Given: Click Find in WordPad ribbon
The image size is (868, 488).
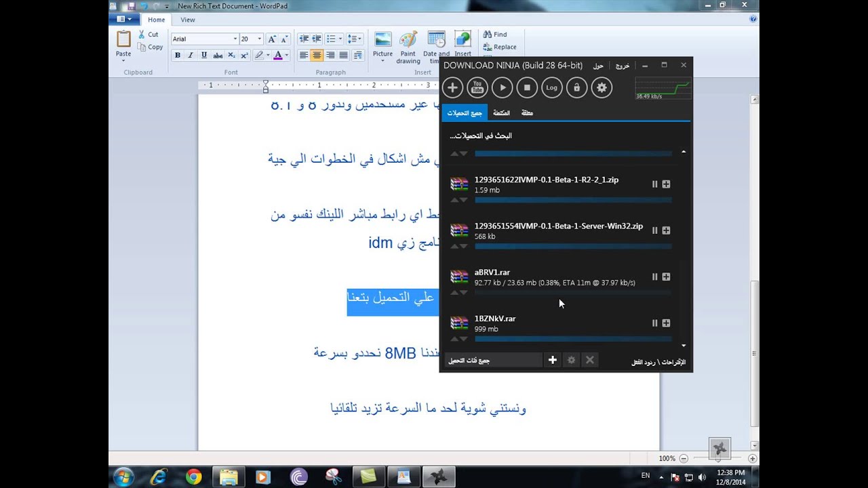Looking at the screenshot, I should click(x=495, y=35).
